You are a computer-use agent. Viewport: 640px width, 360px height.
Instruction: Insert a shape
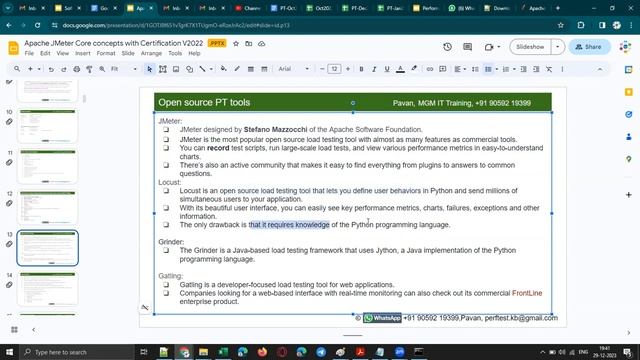(189, 69)
